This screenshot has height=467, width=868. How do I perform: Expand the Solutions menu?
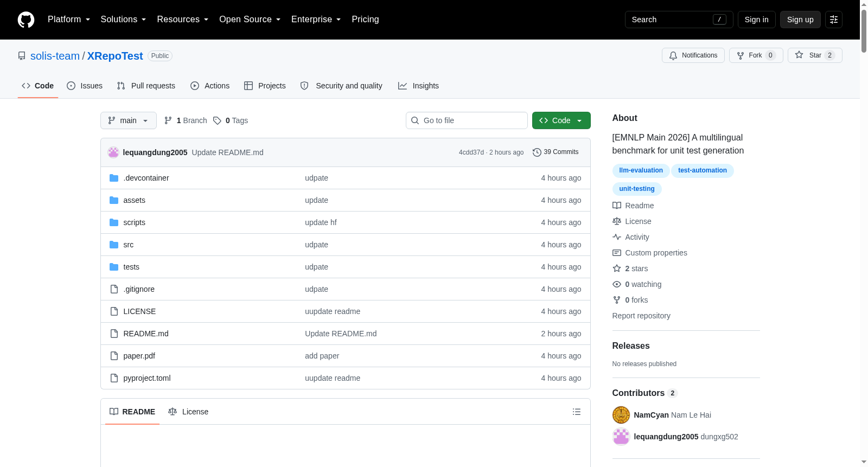point(123,20)
